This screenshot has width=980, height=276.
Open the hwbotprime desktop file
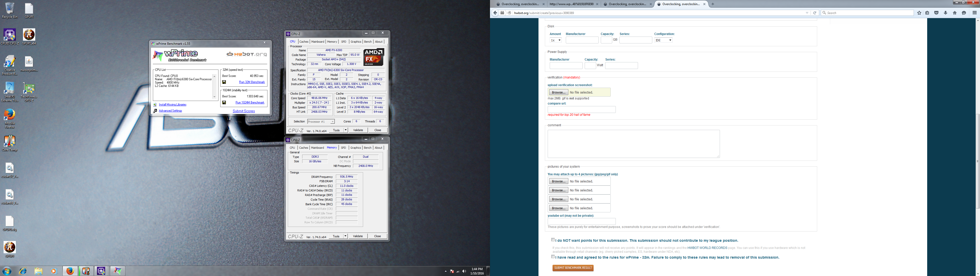[x=29, y=64]
